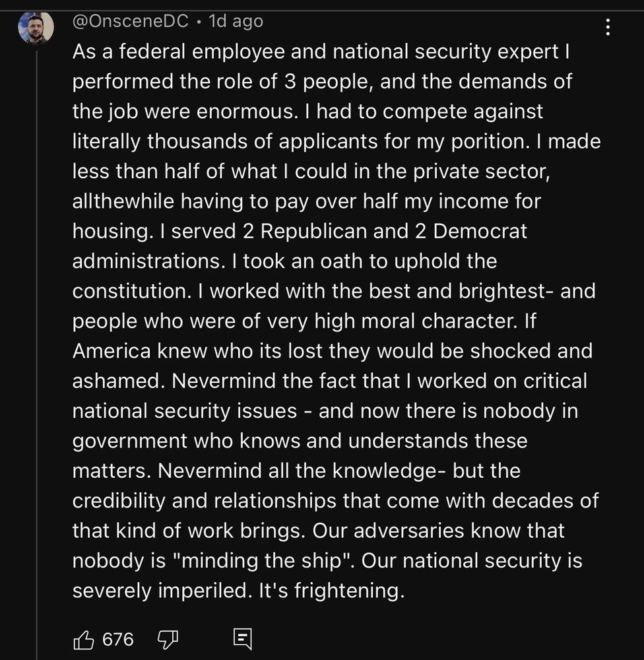Click the "1d ago" timestamp link
The height and width of the screenshot is (660, 644).
point(236,21)
